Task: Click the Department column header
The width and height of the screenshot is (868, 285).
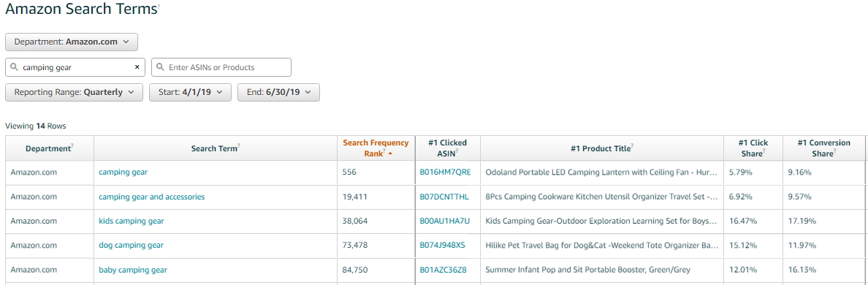Action: pyautogui.click(x=48, y=148)
